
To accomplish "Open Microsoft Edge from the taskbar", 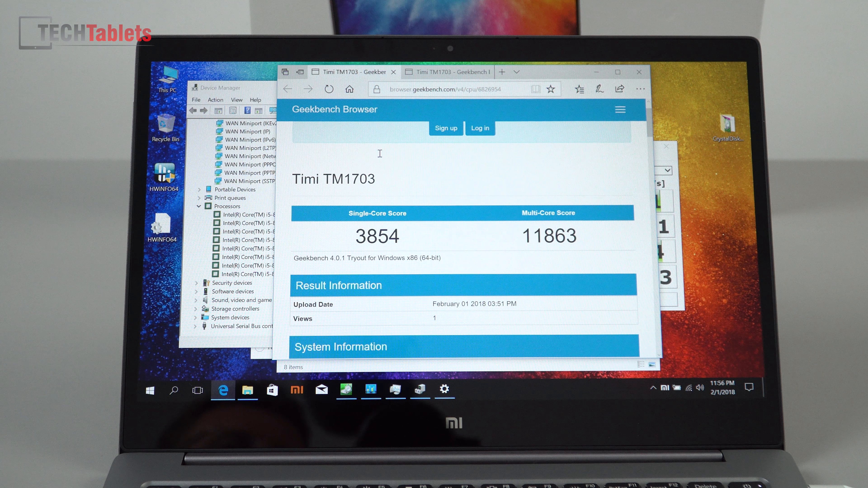I will 223,390.
